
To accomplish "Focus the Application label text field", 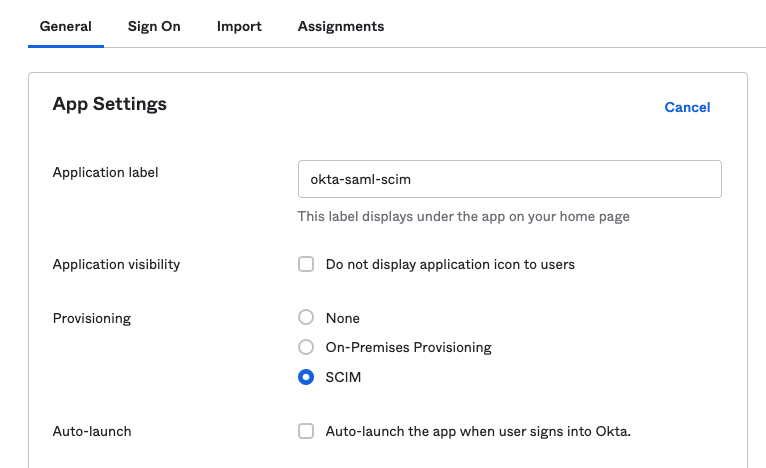I will coord(510,179).
